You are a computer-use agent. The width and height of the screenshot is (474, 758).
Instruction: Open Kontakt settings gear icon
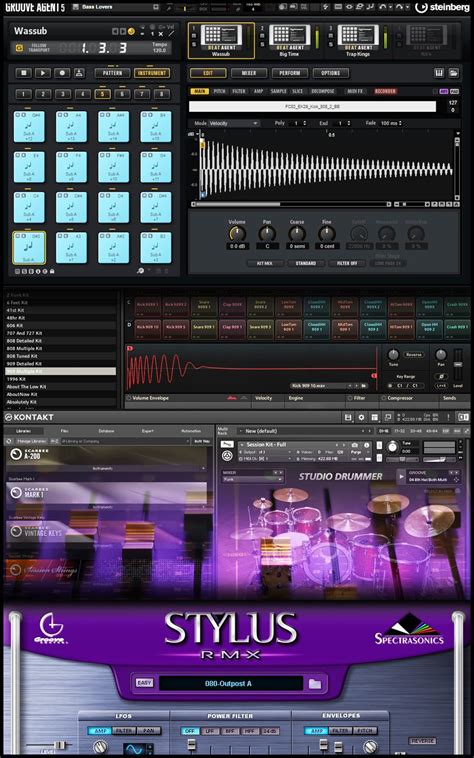[361, 417]
